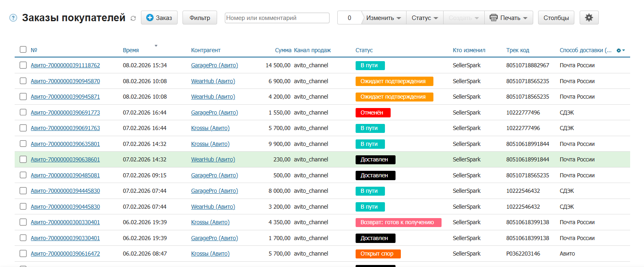
Task: Click the Номер или комментарий search field
Action: (x=277, y=18)
